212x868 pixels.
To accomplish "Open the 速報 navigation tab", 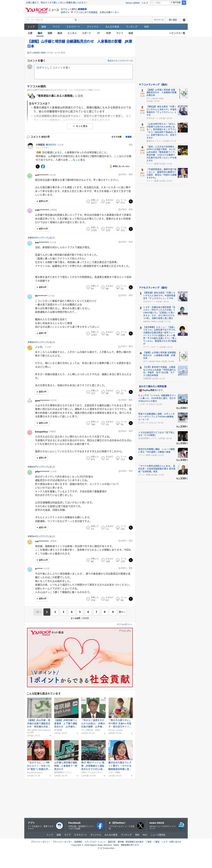I will 44,27.
